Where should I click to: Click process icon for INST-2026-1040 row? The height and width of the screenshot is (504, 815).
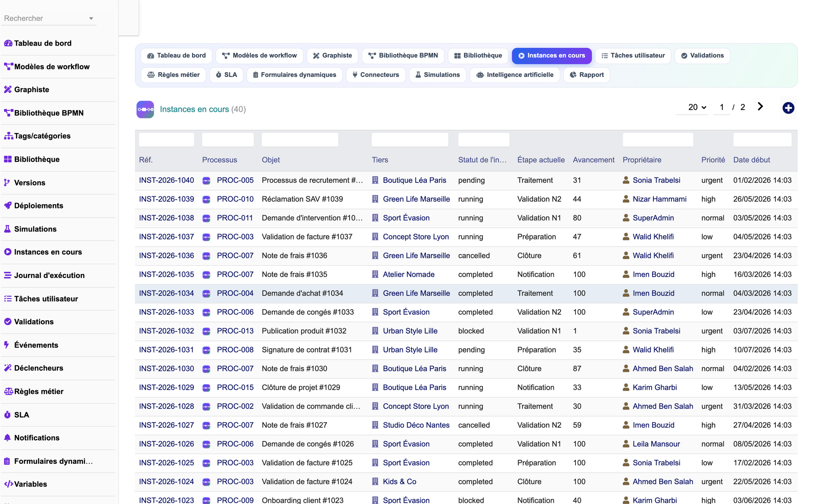206,180
